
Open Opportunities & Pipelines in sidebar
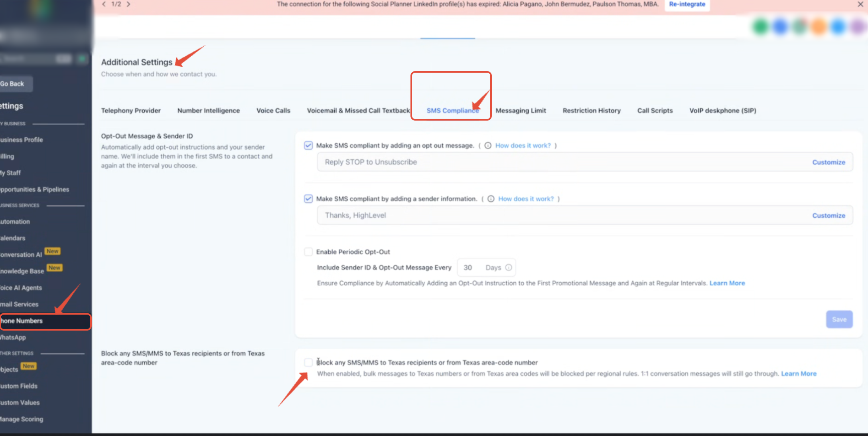pos(35,190)
